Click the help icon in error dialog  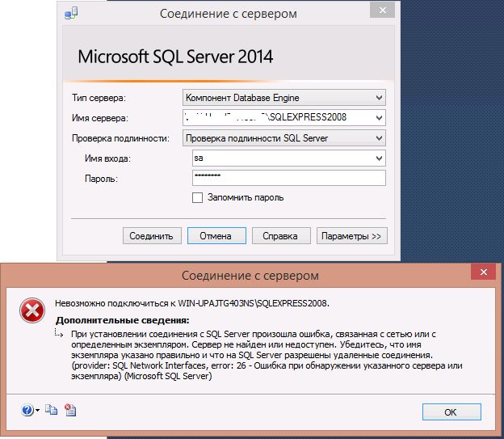[x=27, y=410]
